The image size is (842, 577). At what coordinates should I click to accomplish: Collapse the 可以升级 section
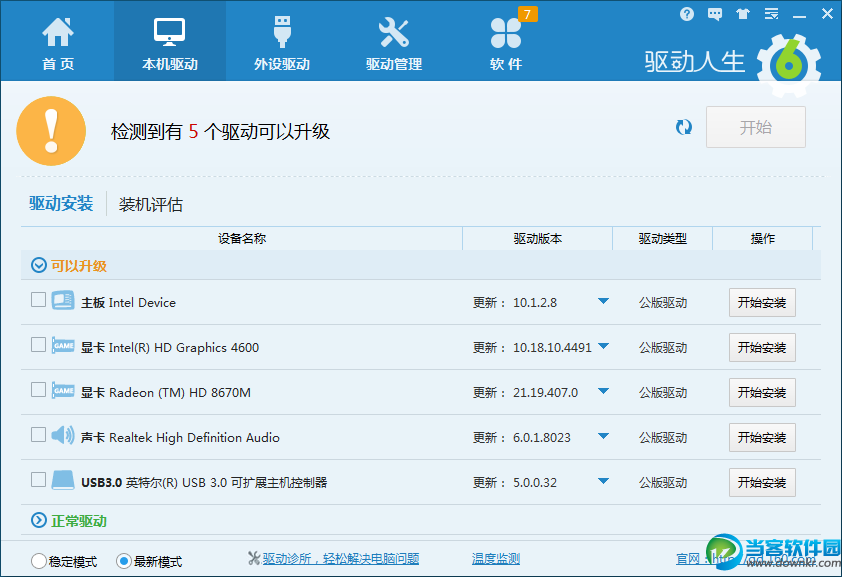(39, 265)
